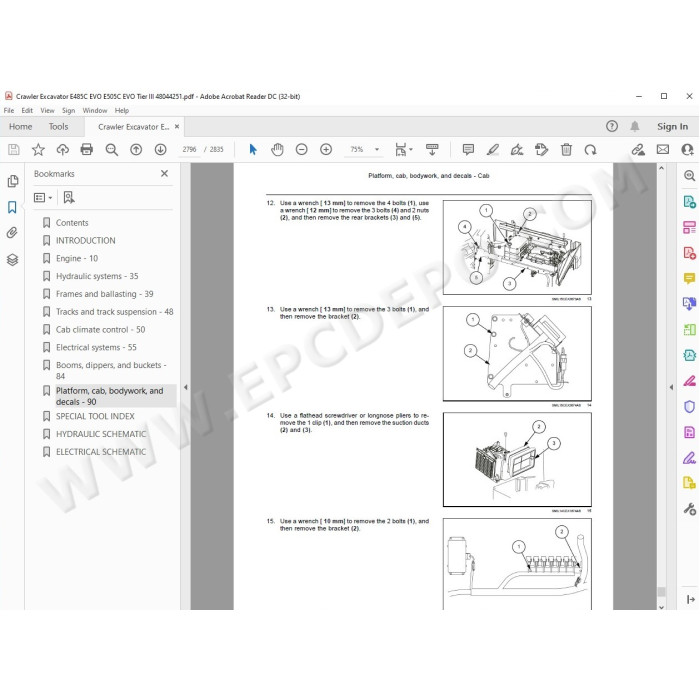
Task: Click the vertical scrollbar up arrow
Action: (661, 168)
